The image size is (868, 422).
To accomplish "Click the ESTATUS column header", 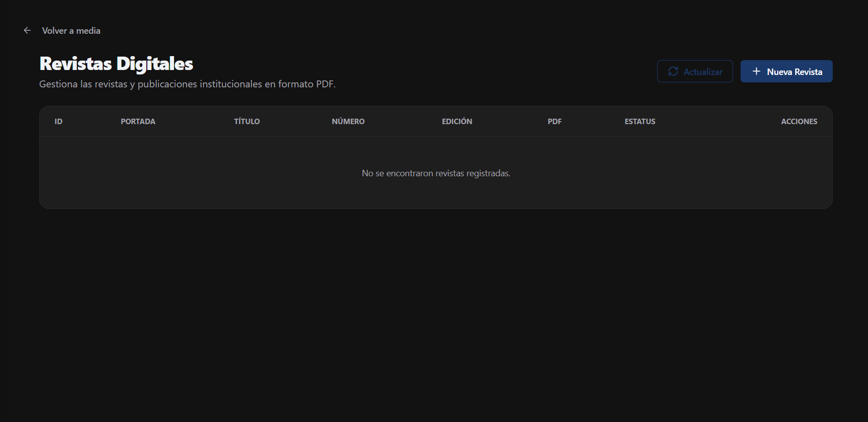I will 640,122.
